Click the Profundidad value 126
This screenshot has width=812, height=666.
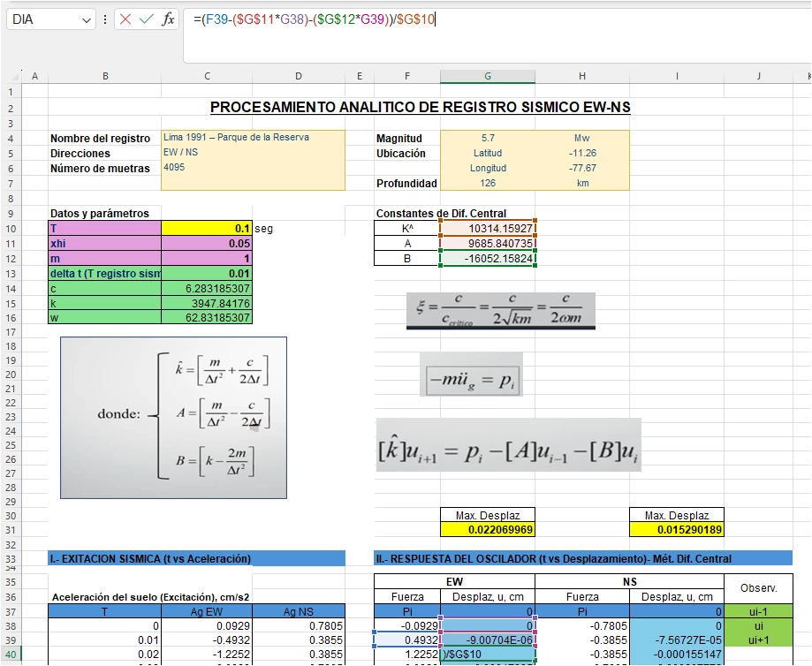click(x=488, y=184)
